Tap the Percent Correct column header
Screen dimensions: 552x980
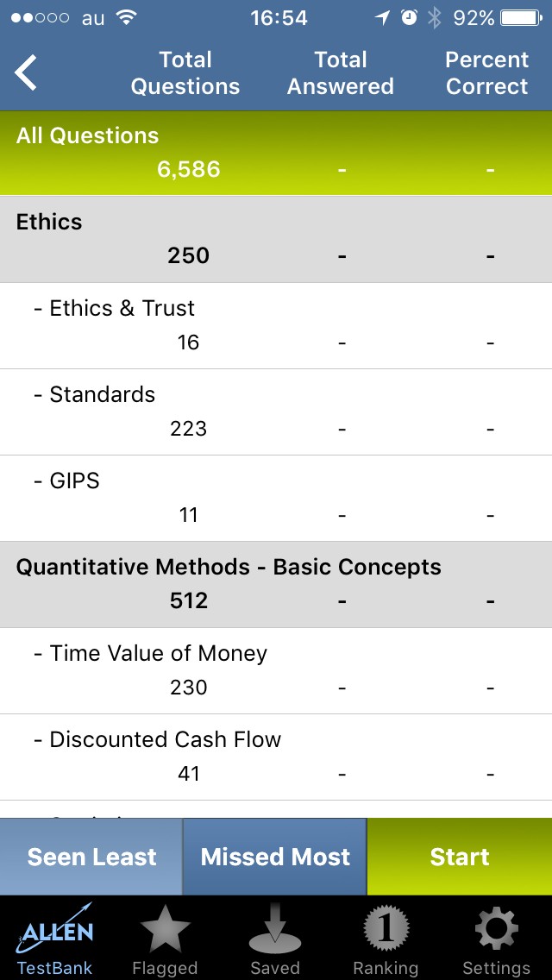point(486,72)
